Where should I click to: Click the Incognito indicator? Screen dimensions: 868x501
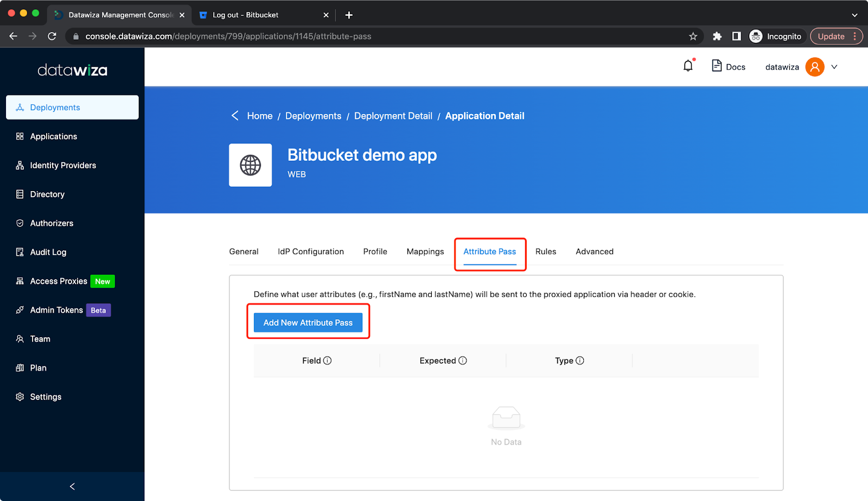tap(776, 36)
